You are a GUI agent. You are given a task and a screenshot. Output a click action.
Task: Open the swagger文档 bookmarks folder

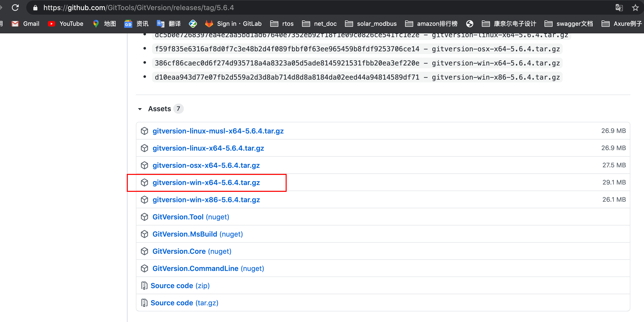[x=568, y=24]
